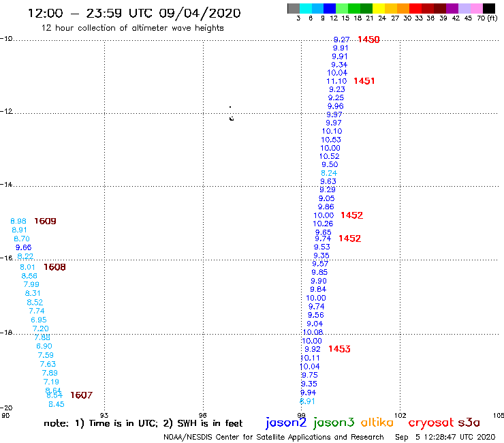Pick the cyan swatch in the color scale
The height and width of the screenshot is (443, 504).
pyautogui.click(x=305, y=8)
